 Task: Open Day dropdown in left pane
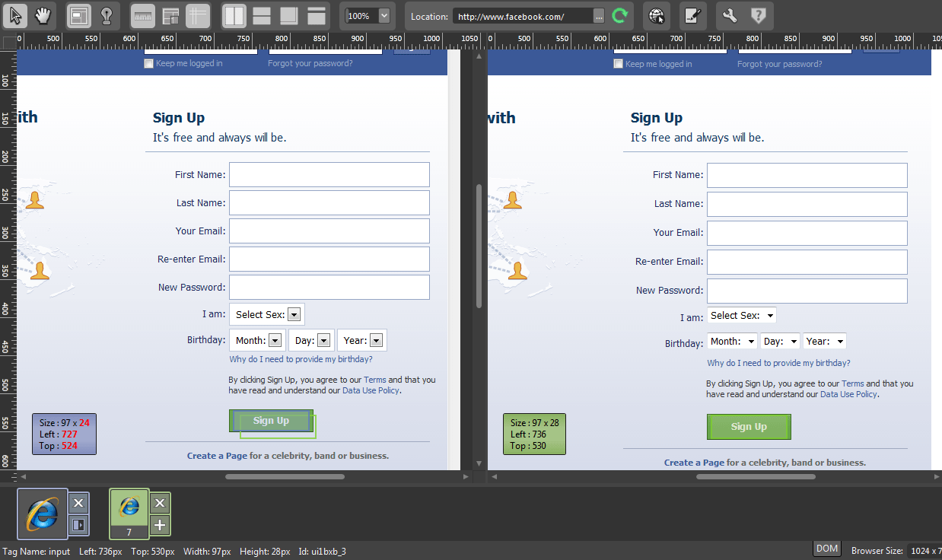pyautogui.click(x=311, y=340)
